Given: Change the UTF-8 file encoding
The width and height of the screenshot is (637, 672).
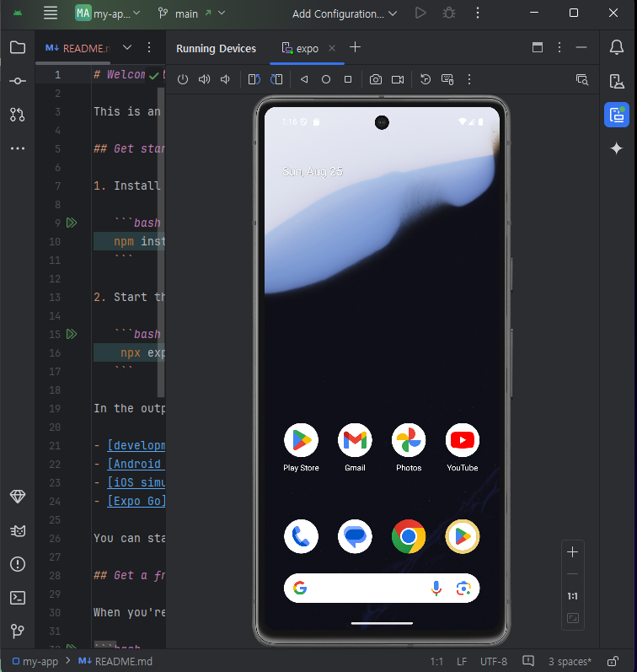Looking at the screenshot, I should pyautogui.click(x=494, y=662).
